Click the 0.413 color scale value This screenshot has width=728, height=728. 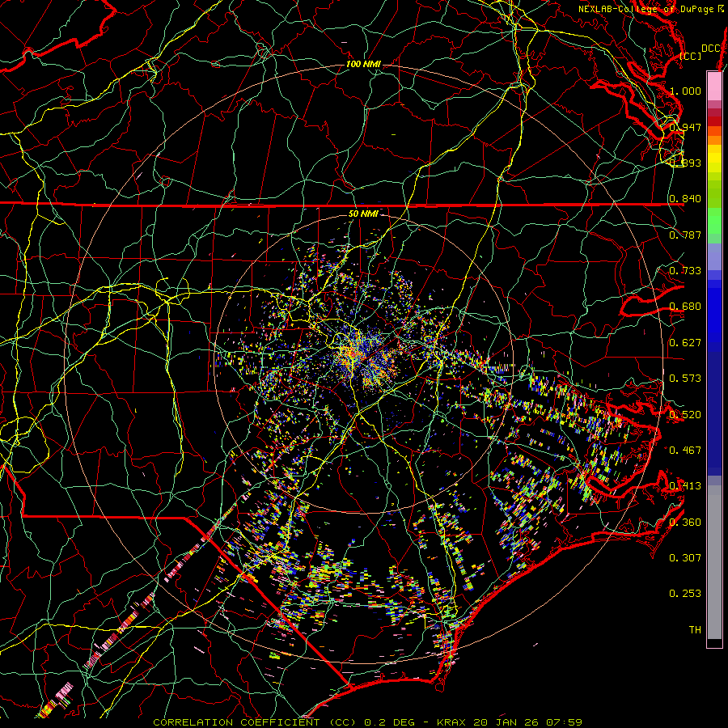[685, 485]
